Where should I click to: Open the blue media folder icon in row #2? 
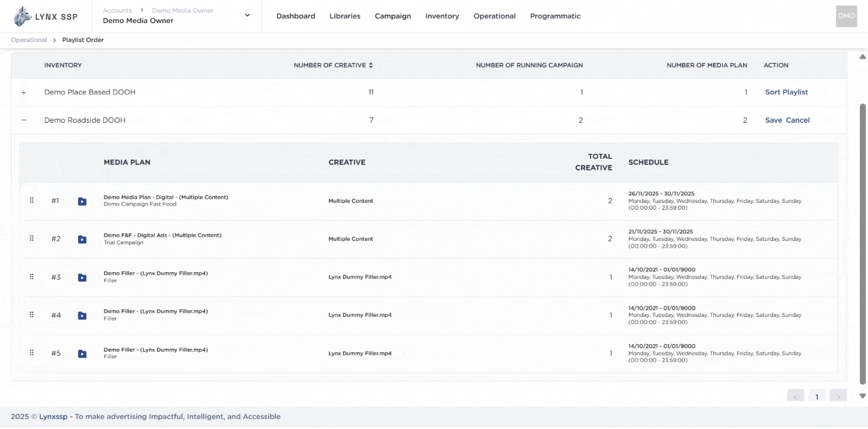(82, 239)
